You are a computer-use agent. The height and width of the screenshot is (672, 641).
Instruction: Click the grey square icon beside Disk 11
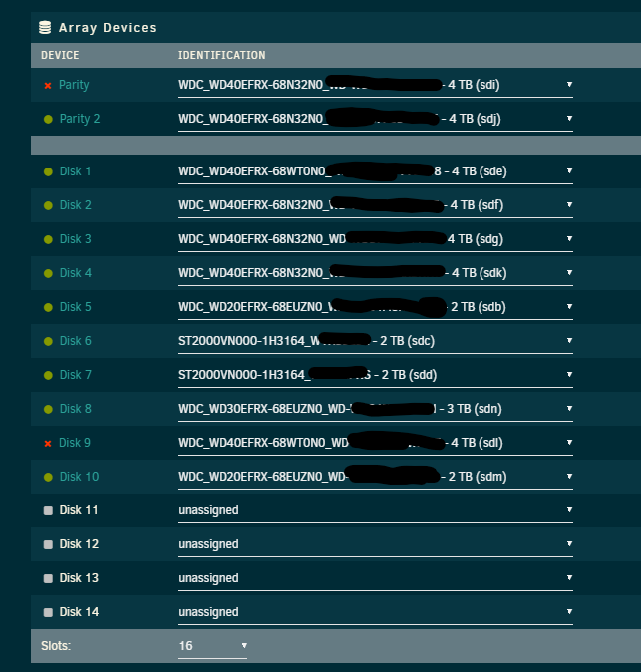point(48,510)
